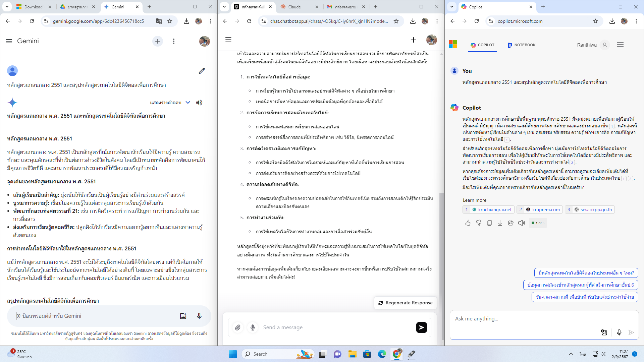Open Copilot hamburger menu beside Ranthiwa
Viewport: 644px width, 362px height.
click(x=620, y=45)
